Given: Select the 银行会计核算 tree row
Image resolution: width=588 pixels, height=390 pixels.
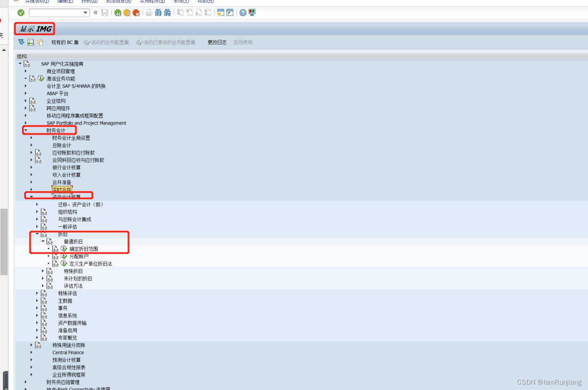Looking at the screenshot, I should pos(66,167).
